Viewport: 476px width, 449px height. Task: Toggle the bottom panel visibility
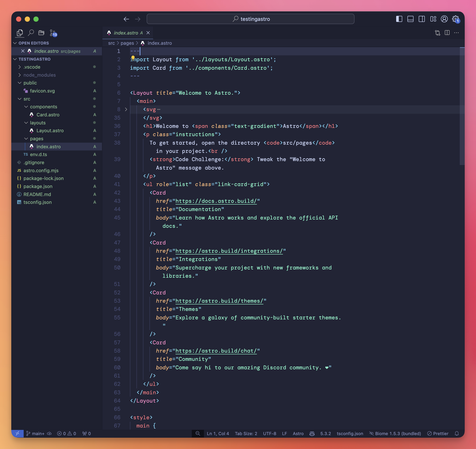pos(410,19)
